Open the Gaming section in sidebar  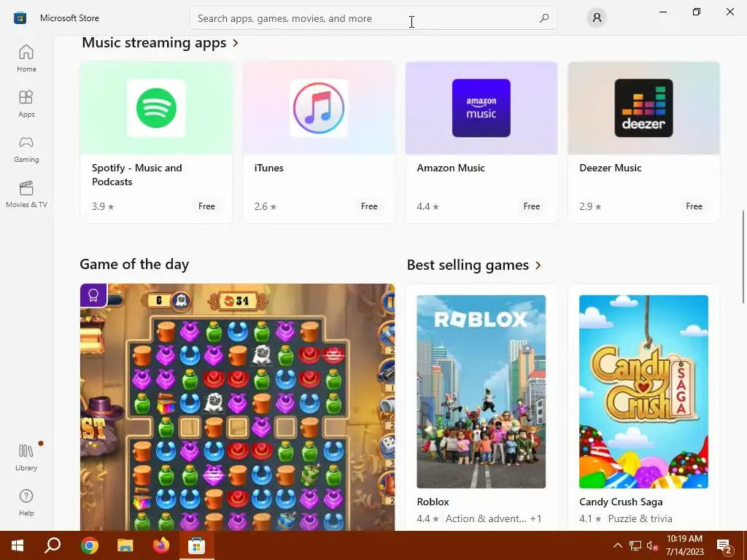[x=26, y=149]
